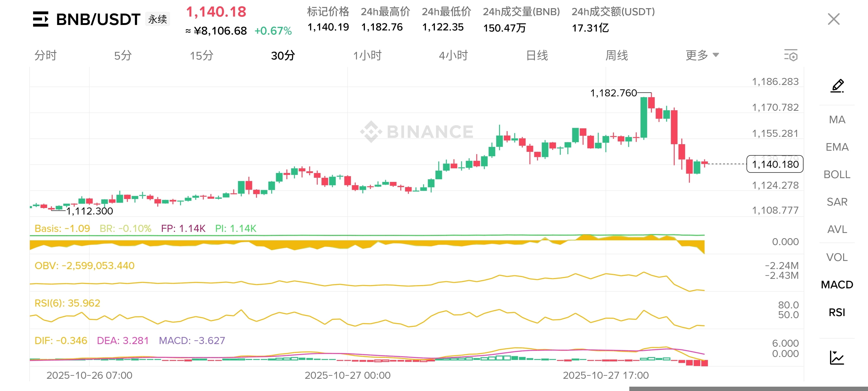Screen dimensions: 868x391
Task: Toggle the RSI sub-indicator
Action: [837, 313]
